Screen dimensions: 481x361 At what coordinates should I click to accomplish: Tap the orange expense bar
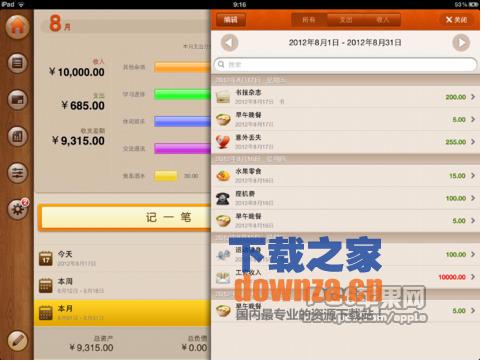pyautogui.click(x=182, y=67)
